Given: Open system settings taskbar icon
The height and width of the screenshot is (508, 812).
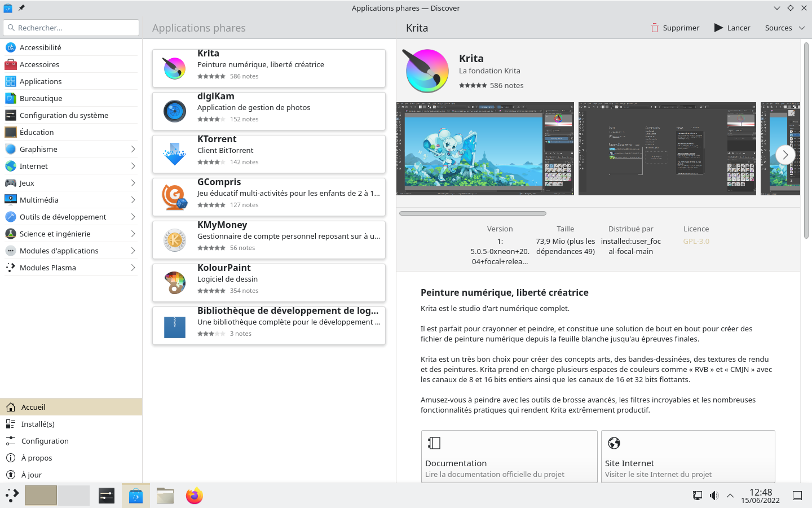Looking at the screenshot, I should (106, 496).
